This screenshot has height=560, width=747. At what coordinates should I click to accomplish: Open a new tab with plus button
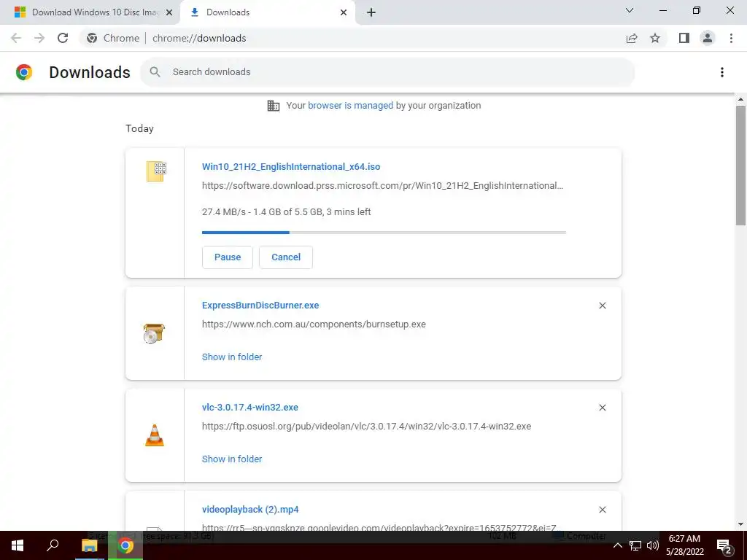click(x=371, y=12)
